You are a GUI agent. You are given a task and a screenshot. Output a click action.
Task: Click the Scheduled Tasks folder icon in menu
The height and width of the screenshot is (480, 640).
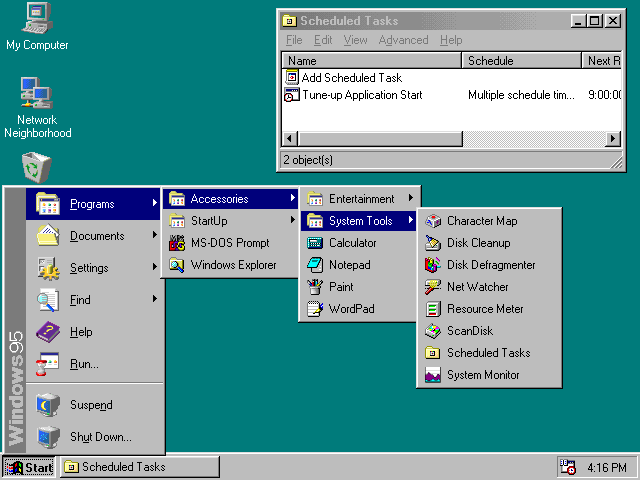433,353
